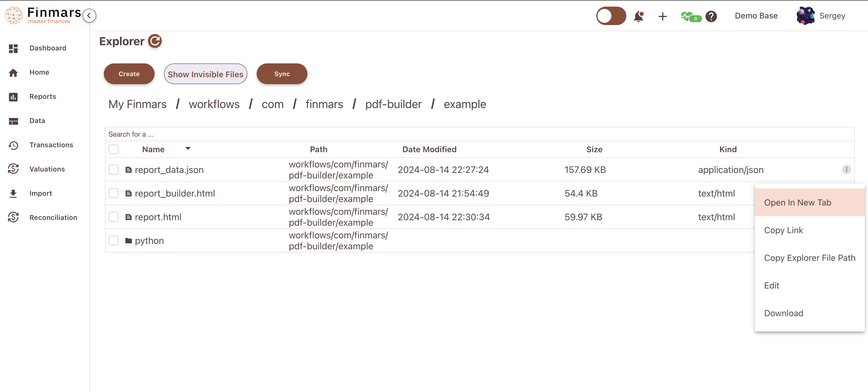This screenshot has height=392, width=868.
Task: Click Show Invisible Files button
Action: pyautogui.click(x=206, y=74)
